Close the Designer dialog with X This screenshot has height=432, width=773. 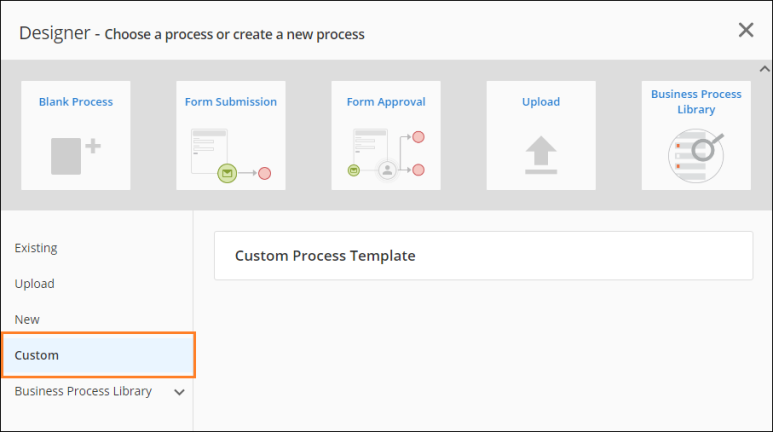point(746,30)
